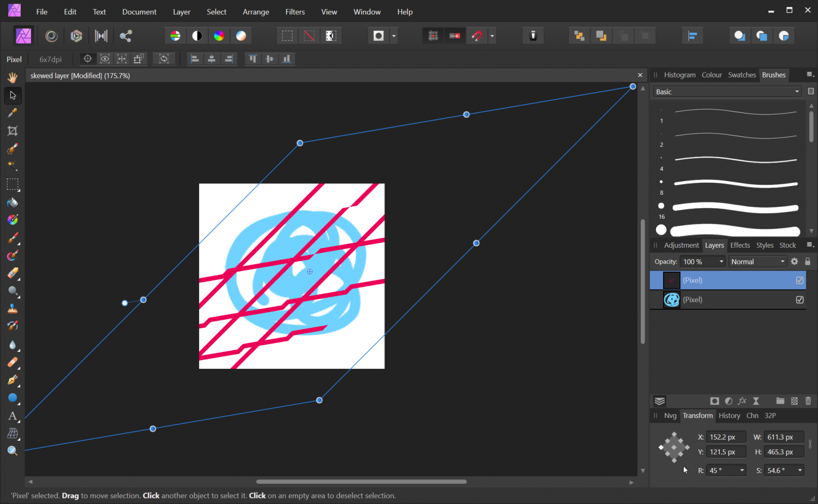The image size is (818, 504).
Task: Toggle the layer lock padlock icon
Action: 808,262
